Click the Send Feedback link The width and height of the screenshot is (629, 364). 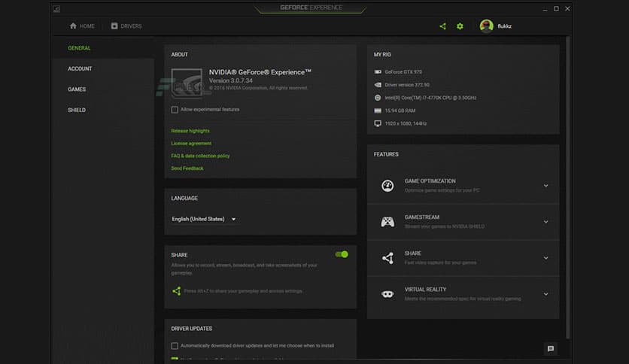[x=187, y=168]
